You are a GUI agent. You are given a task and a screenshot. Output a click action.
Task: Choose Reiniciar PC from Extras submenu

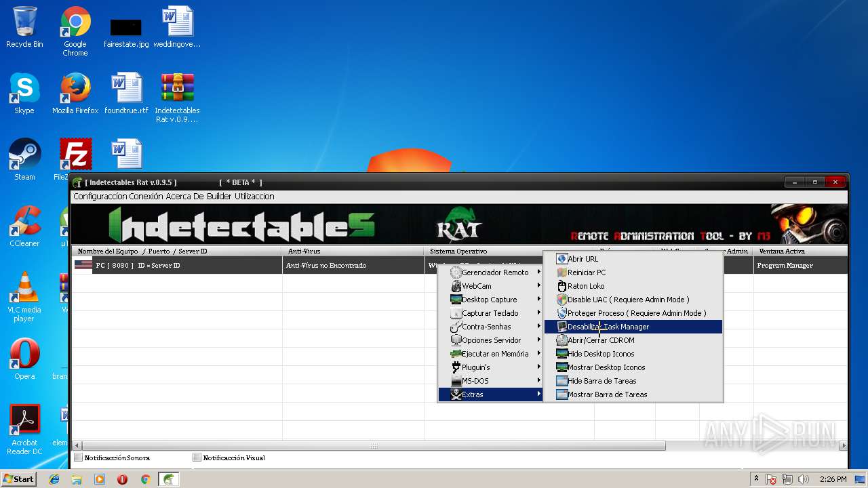click(633, 272)
